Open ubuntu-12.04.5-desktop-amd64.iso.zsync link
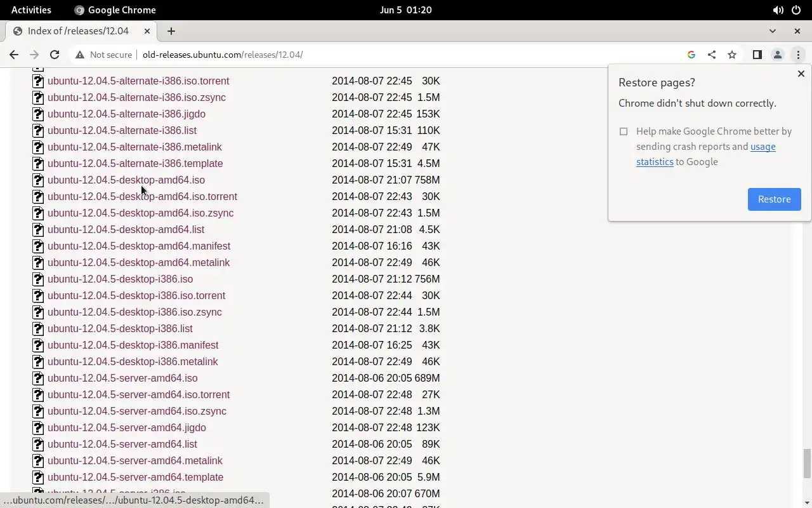The height and width of the screenshot is (508, 812). pos(140,213)
